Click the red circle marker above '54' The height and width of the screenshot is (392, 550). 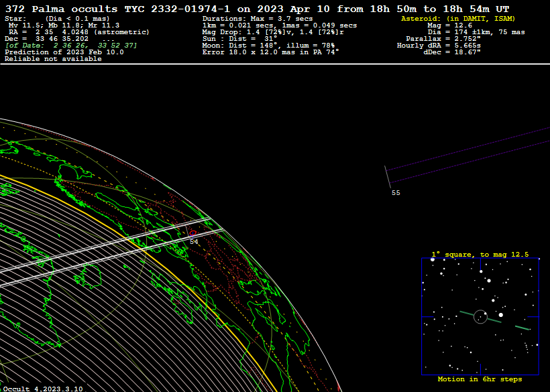192,233
